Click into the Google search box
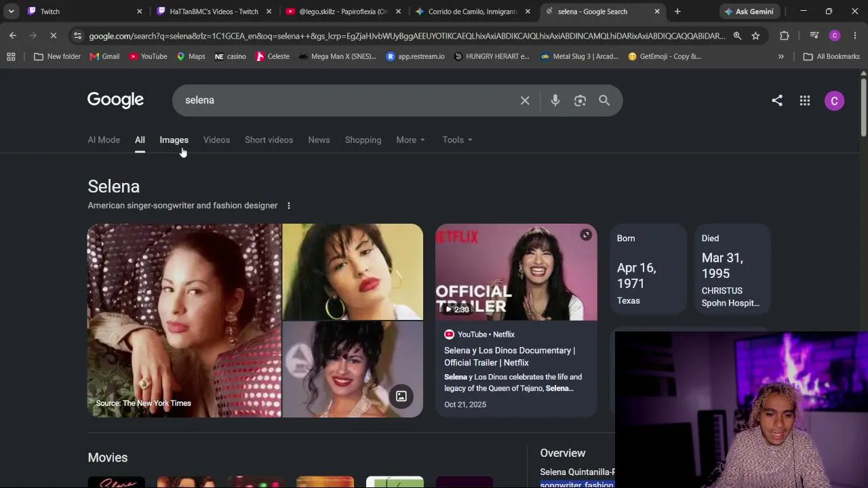 pyautogui.click(x=346, y=100)
